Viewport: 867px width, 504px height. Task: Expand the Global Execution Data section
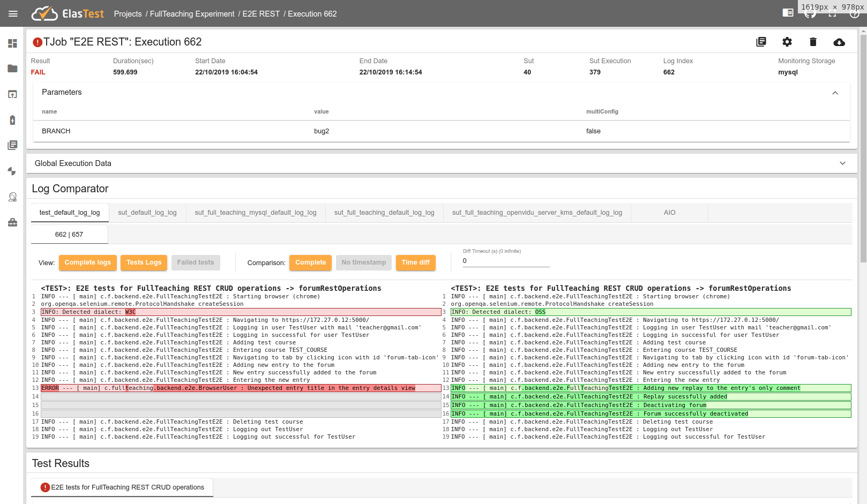click(x=842, y=163)
